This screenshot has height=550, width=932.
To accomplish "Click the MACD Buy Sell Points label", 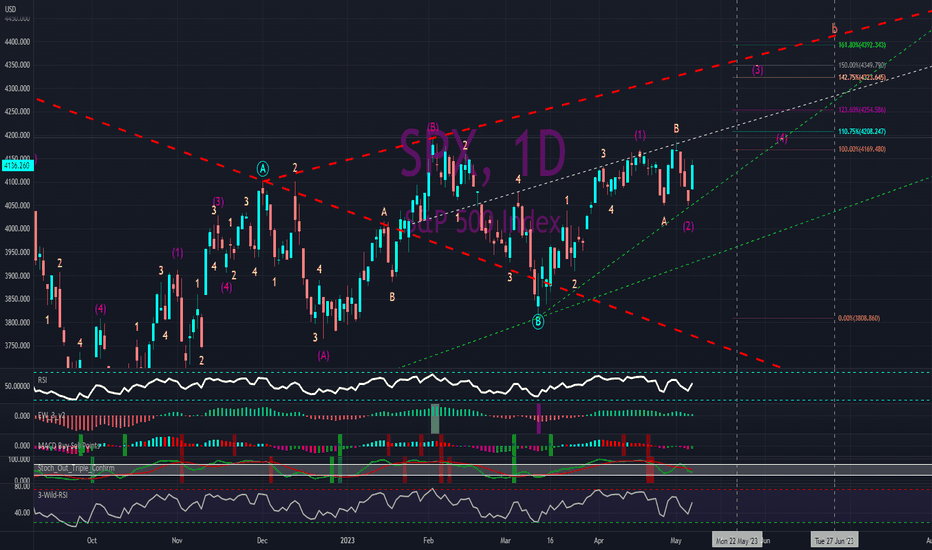I will 68,445.
